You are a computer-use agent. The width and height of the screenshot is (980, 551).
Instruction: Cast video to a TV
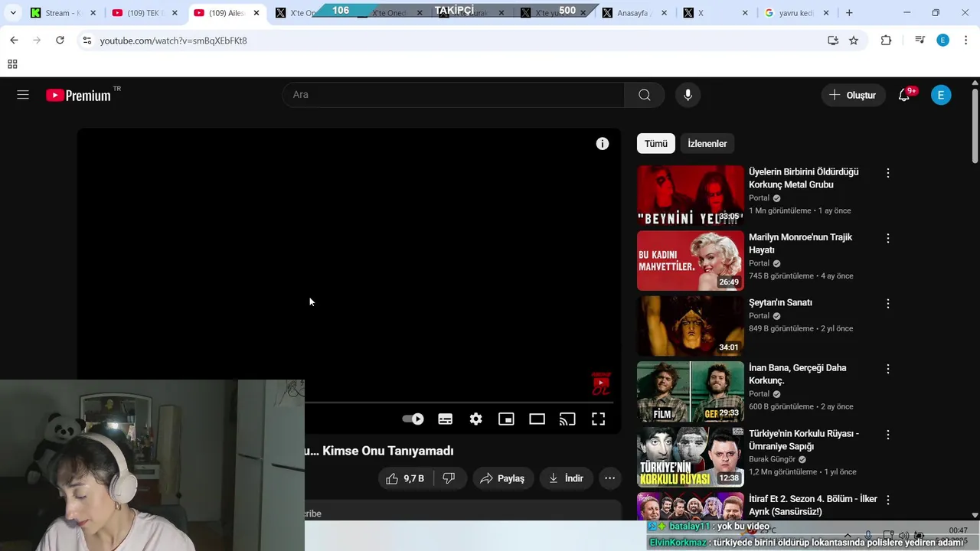tap(567, 419)
